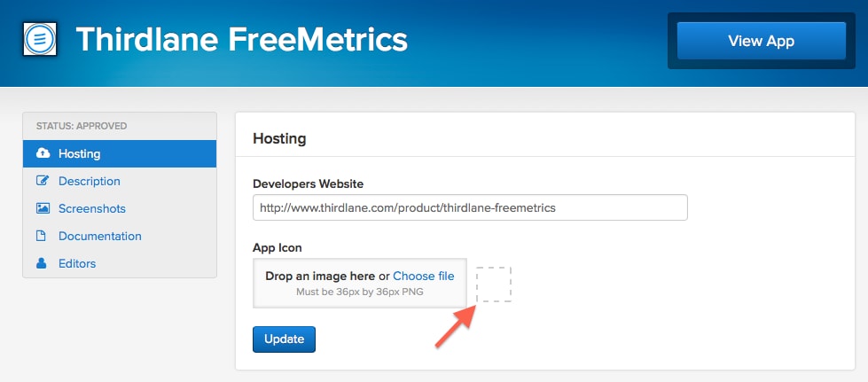Click the blue Update button
This screenshot has width=868, height=382.
(284, 339)
